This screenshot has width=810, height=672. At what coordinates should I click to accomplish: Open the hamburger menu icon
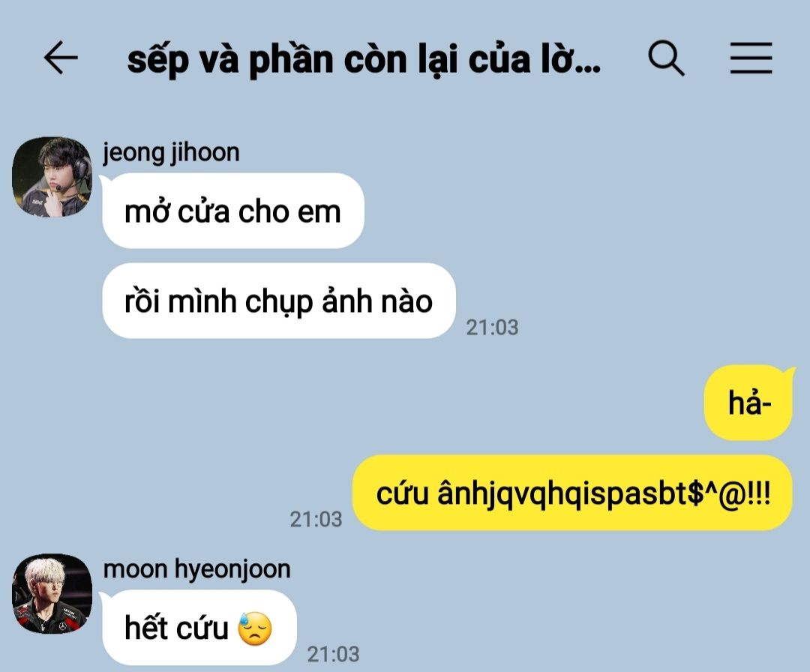coord(751,58)
